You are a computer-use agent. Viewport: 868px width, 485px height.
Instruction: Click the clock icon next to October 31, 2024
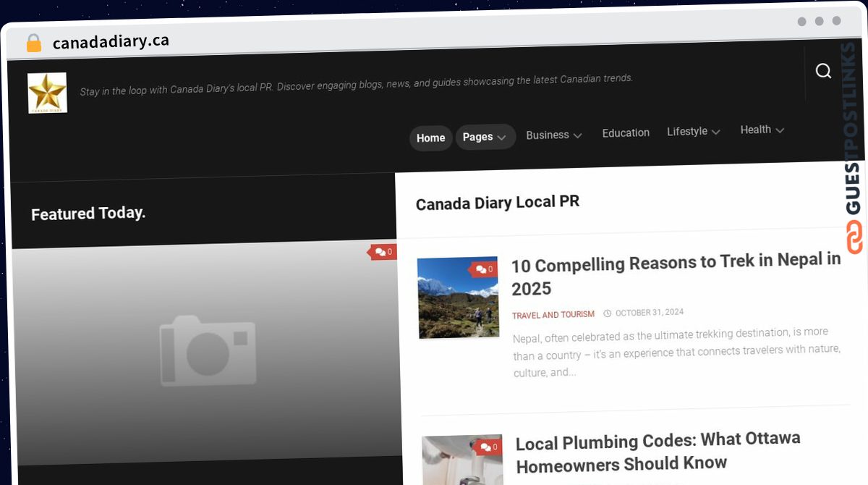point(608,313)
